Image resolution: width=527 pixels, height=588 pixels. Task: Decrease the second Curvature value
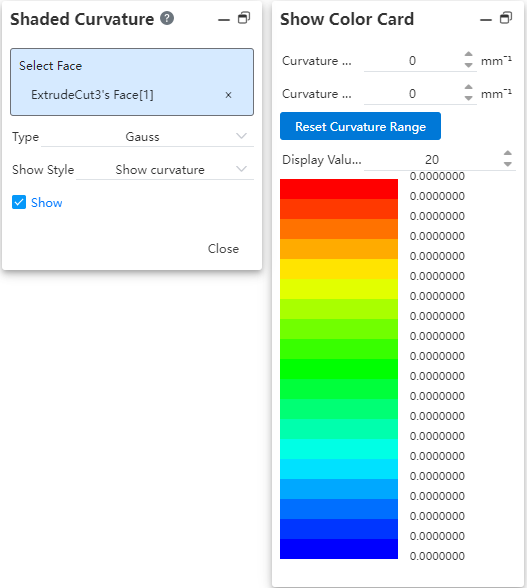coord(468,98)
